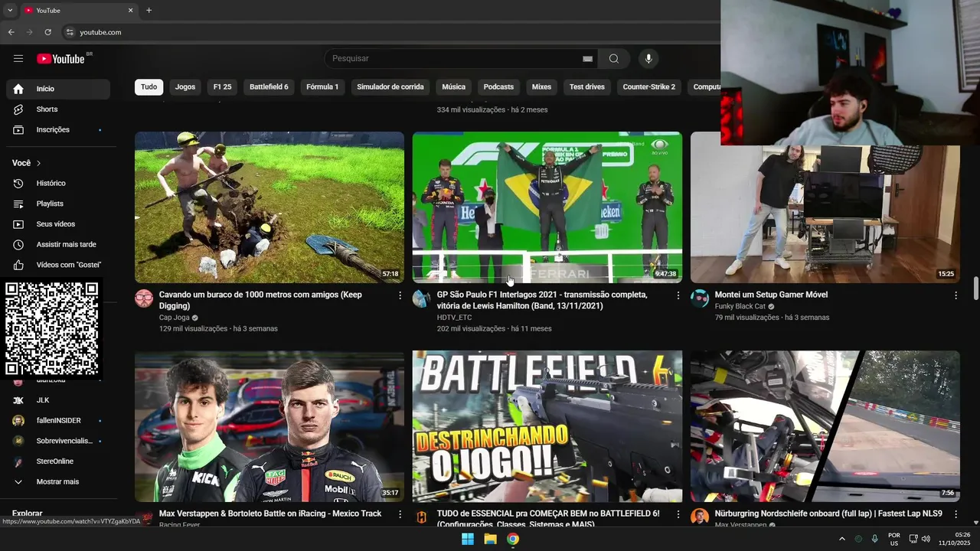Open the tab search dropdown in Chrome
Screen dimensions: 980x551
pyautogui.click(x=10, y=10)
